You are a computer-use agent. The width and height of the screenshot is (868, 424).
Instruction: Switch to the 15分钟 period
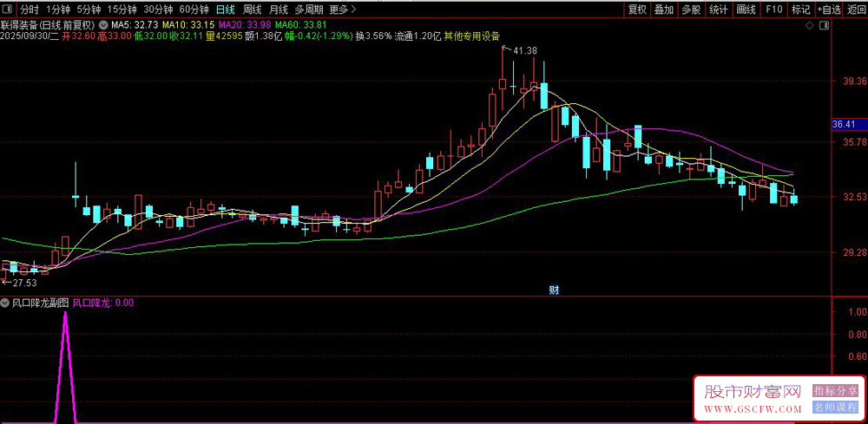122,10
